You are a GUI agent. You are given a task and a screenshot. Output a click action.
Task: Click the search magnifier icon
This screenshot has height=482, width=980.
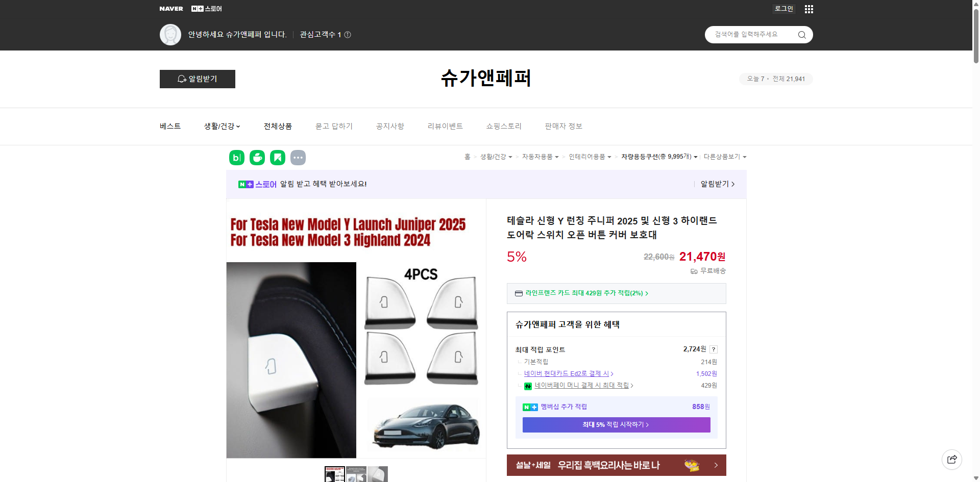coord(801,34)
